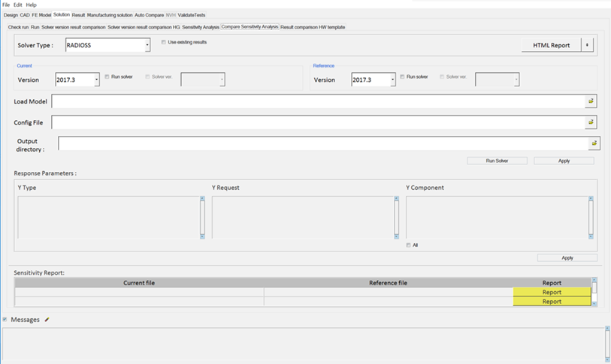Click the Config File browse folder icon
Image resolution: width=611 pixels, height=364 pixels.
click(591, 122)
